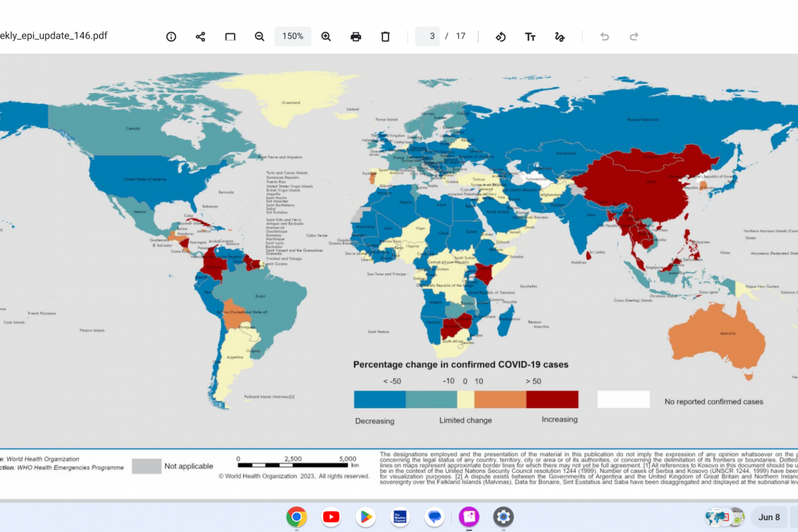The image size is (798, 532).
Task: Launch YouTube from the shelf
Action: pos(331,517)
